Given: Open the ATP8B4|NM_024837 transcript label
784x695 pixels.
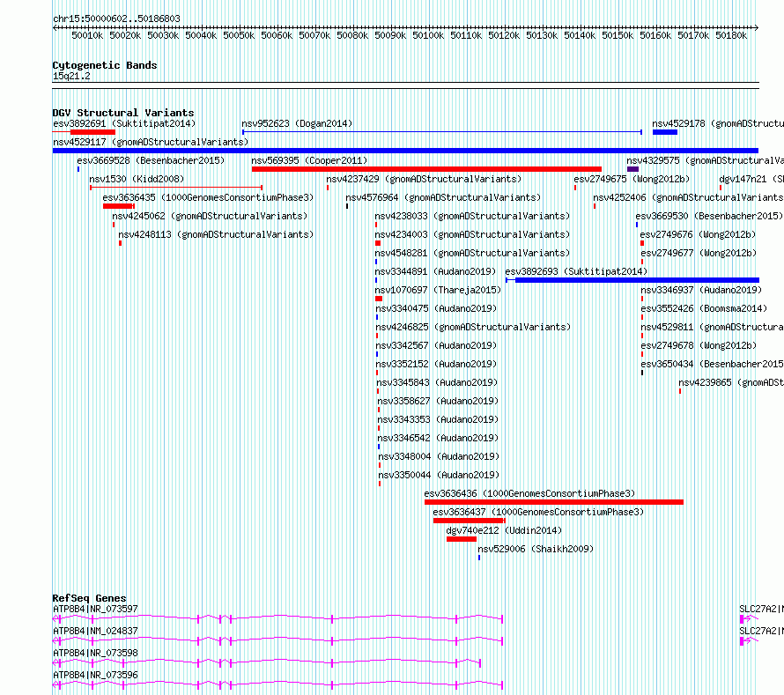Looking at the screenshot, I should coord(95,631).
